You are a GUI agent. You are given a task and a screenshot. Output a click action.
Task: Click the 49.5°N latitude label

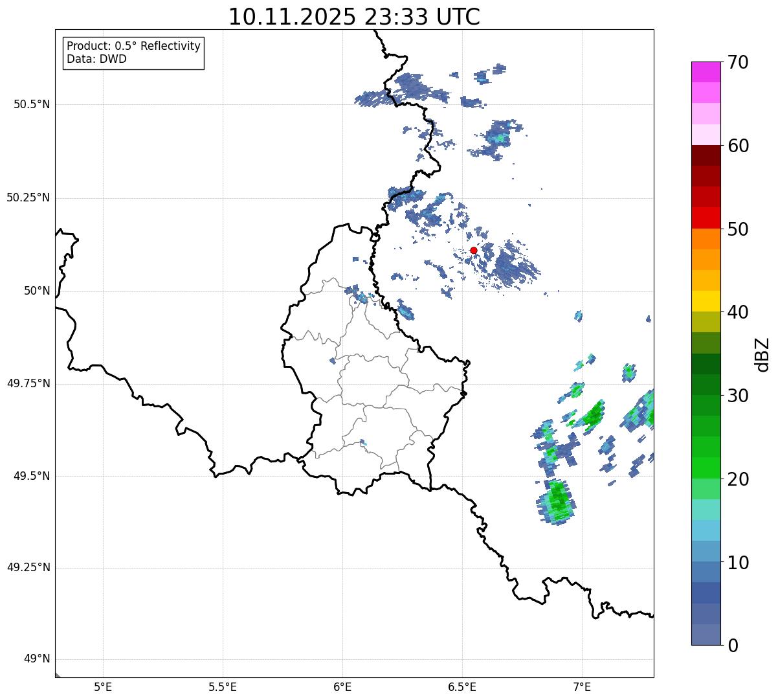32,476
